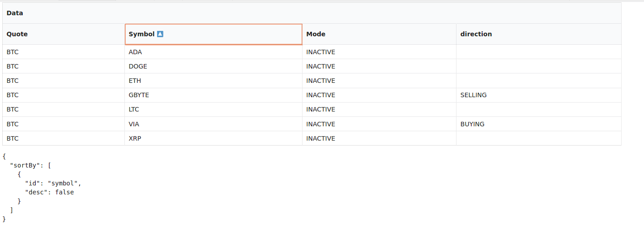644x232 pixels.
Task: Click the INACTIVE mode cell in LTC row
Action: (380, 109)
